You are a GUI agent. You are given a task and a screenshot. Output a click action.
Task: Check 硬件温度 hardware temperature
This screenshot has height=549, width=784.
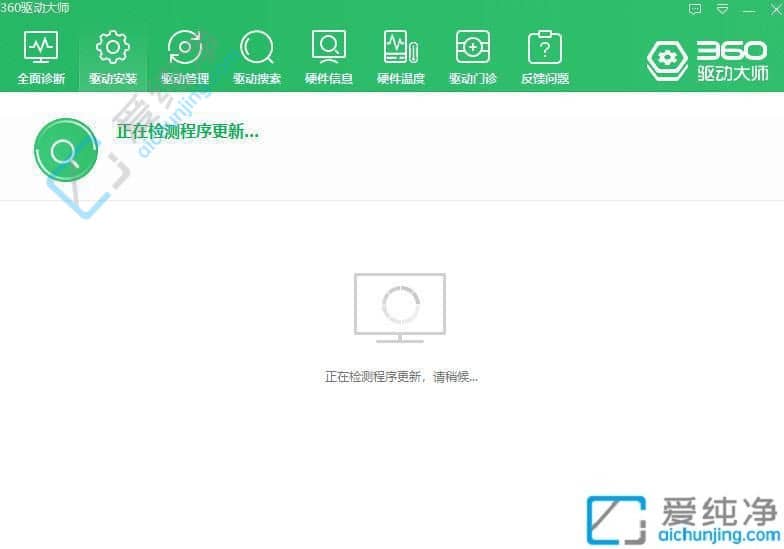(x=400, y=56)
